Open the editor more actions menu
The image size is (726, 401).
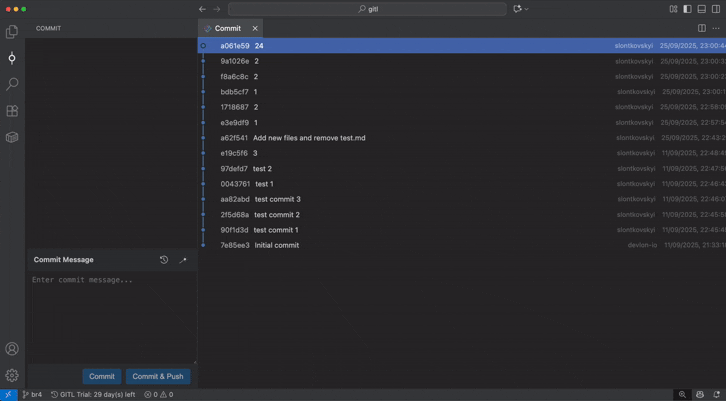716,28
